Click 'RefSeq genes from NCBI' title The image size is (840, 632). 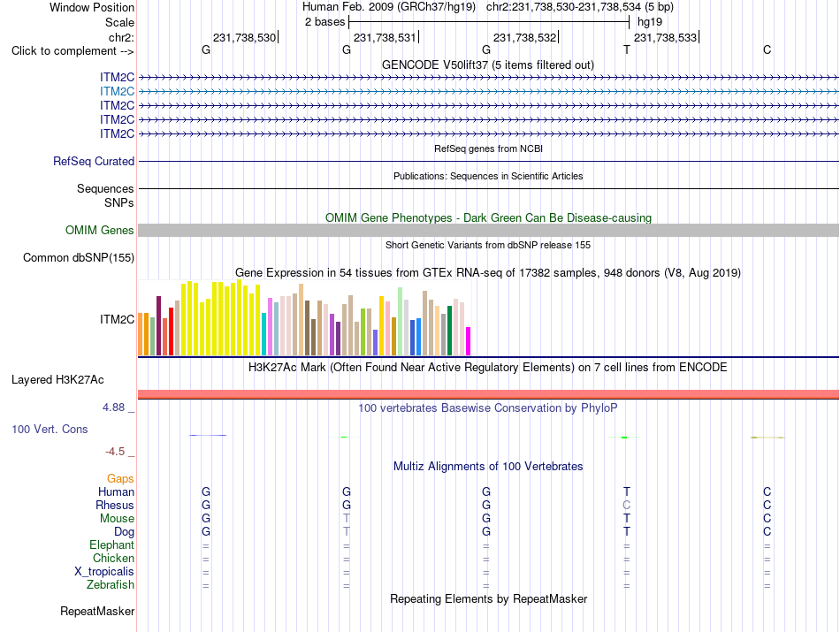488,148
